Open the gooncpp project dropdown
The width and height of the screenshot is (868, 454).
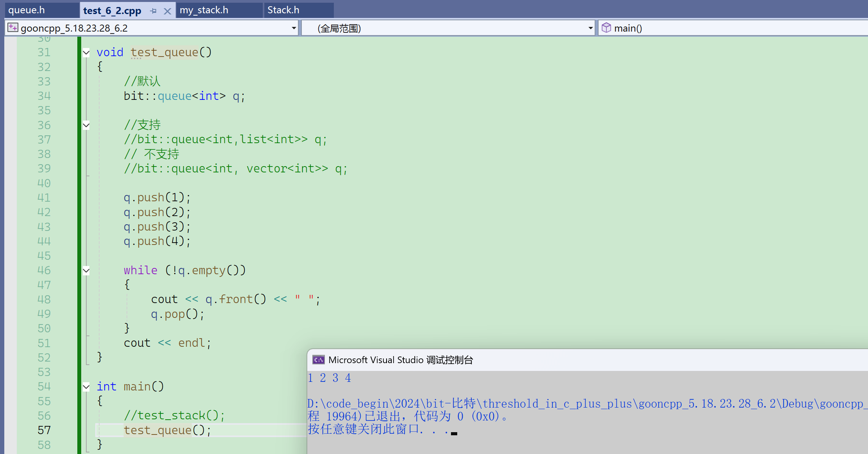[293, 28]
